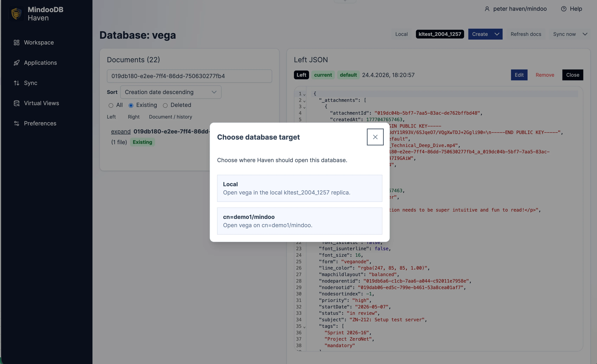The height and width of the screenshot is (364, 597).
Task: Switch to the Right tab
Action: [133, 117]
